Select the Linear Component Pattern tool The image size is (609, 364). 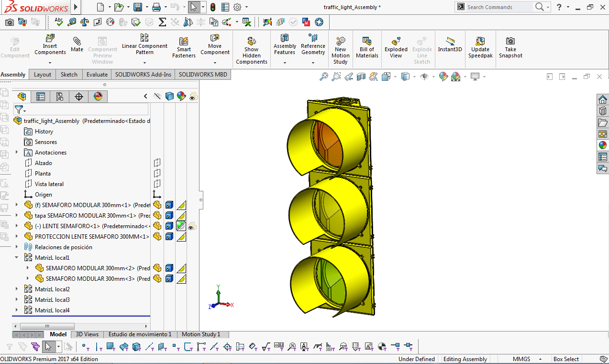(x=144, y=45)
